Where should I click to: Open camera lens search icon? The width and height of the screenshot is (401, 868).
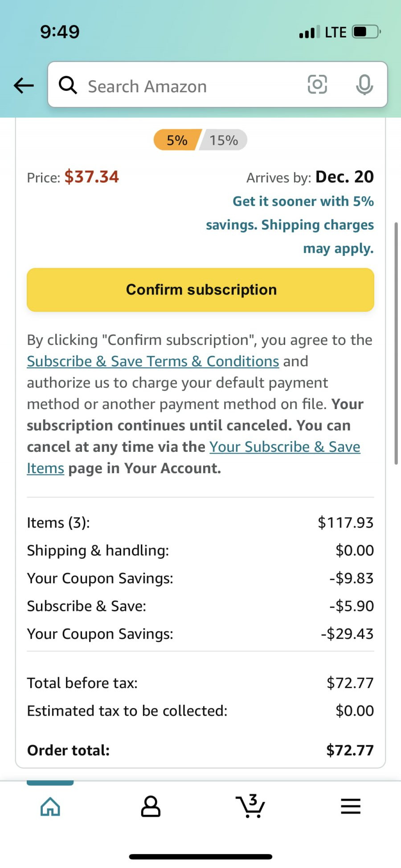click(x=317, y=84)
